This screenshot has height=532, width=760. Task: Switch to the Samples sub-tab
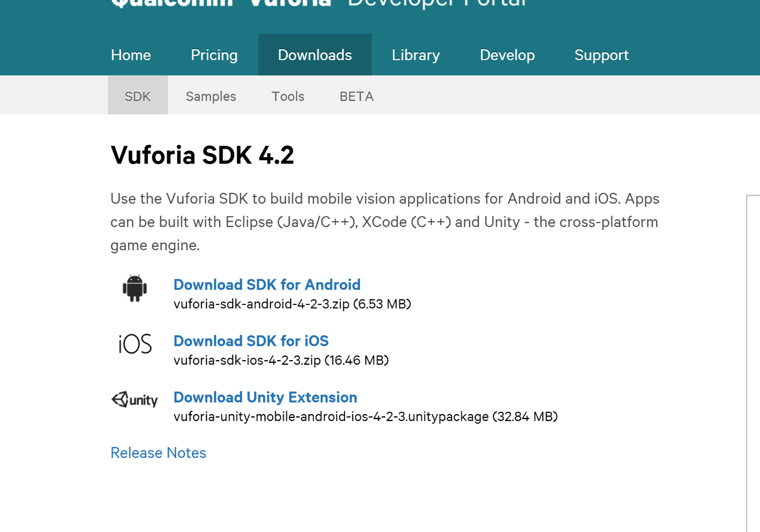[211, 96]
